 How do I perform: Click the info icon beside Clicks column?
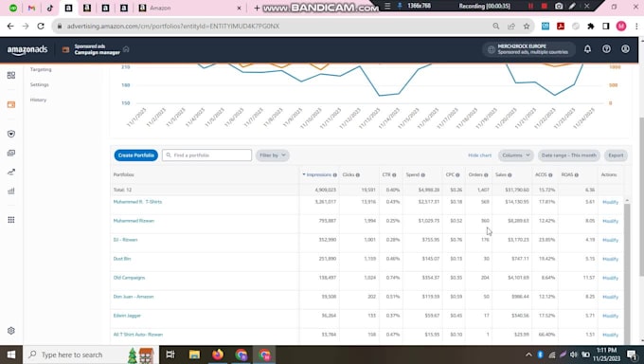pyautogui.click(x=358, y=174)
